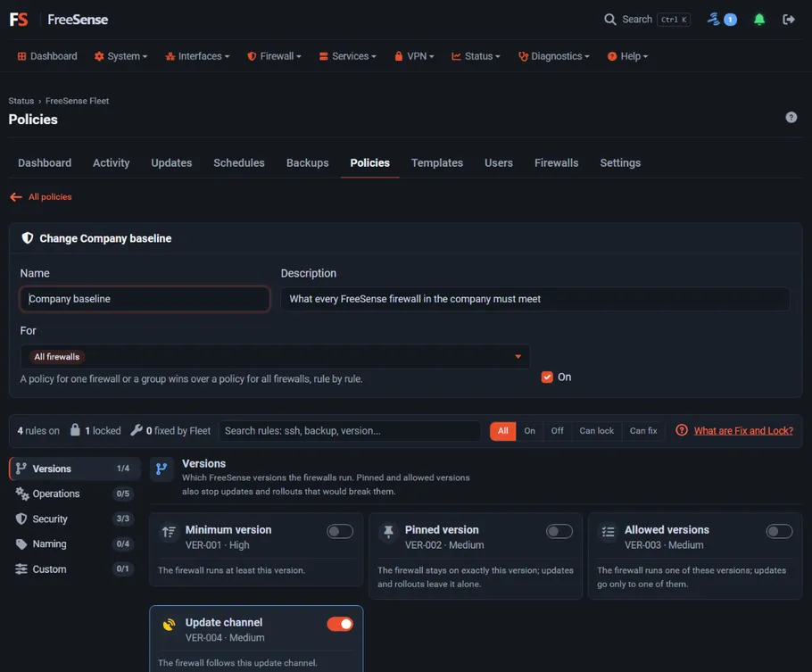812x672 pixels.
Task: Select the Operations gears icon in sidebar
Action: [21, 494]
